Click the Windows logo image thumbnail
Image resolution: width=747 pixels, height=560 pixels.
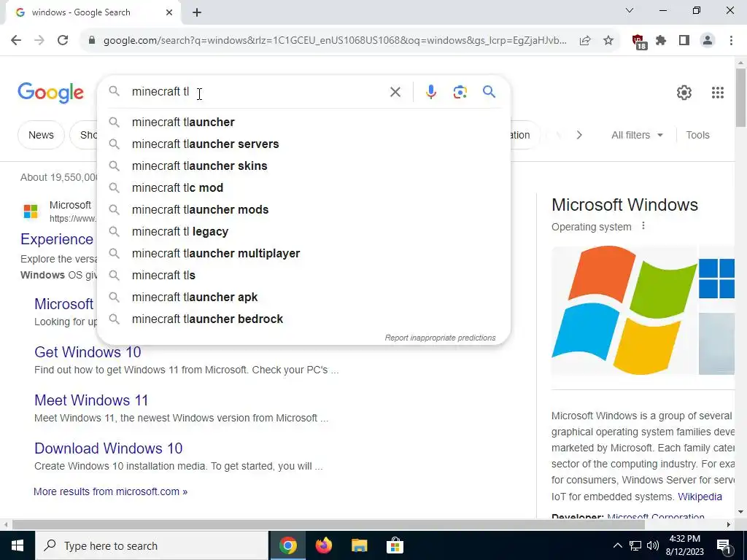(624, 311)
